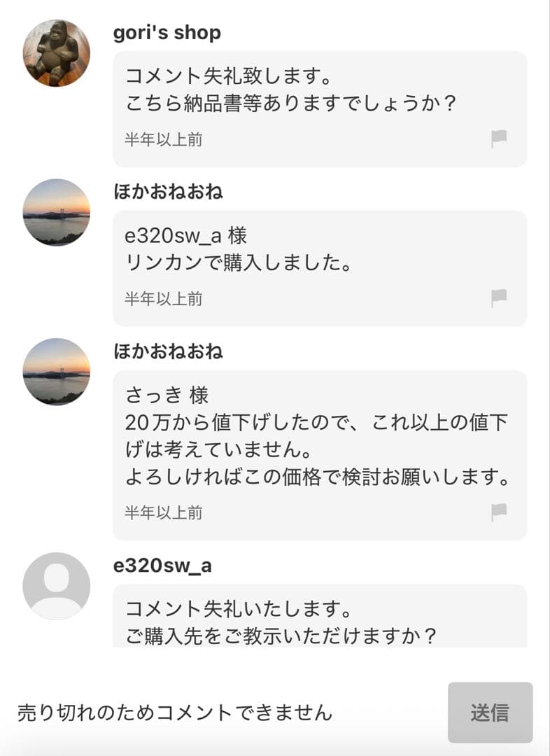
Task: Flag the リンカンで購入しました comment
Action: [x=499, y=298]
